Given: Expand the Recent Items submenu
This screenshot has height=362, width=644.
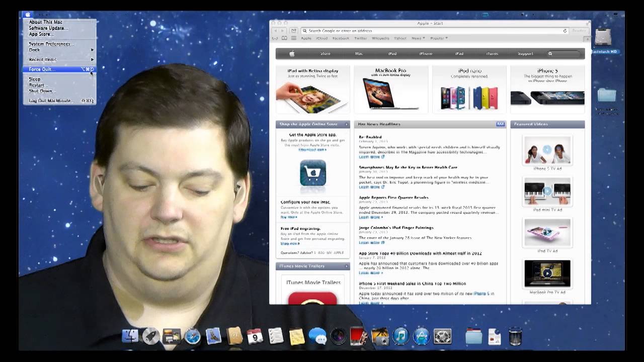Looking at the screenshot, I should [x=50, y=59].
